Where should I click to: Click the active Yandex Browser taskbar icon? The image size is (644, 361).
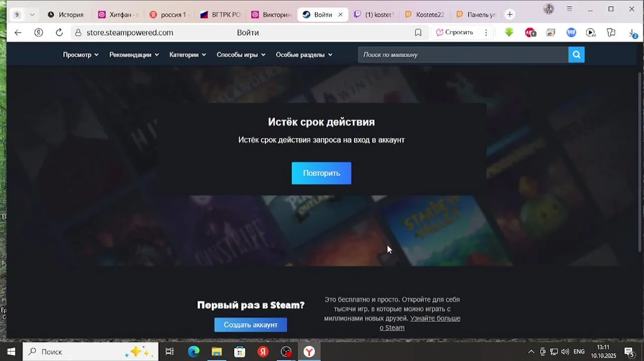click(x=309, y=351)
